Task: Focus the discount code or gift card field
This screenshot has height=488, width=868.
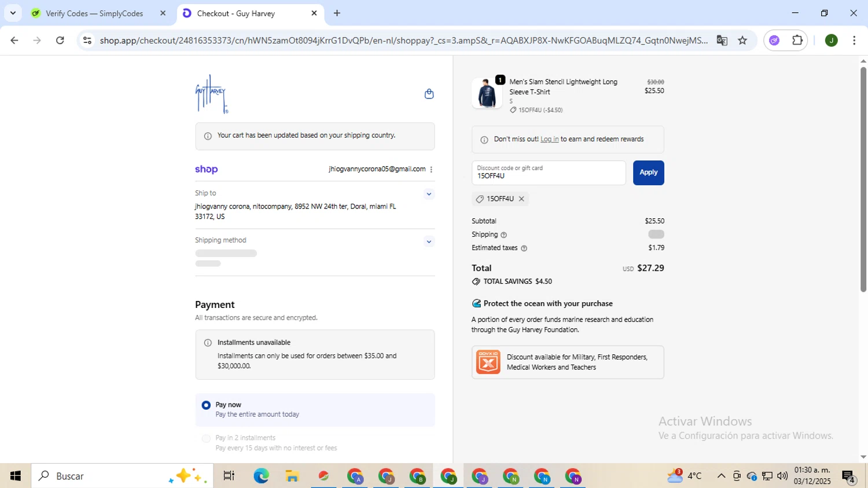Action: point(549,173)
